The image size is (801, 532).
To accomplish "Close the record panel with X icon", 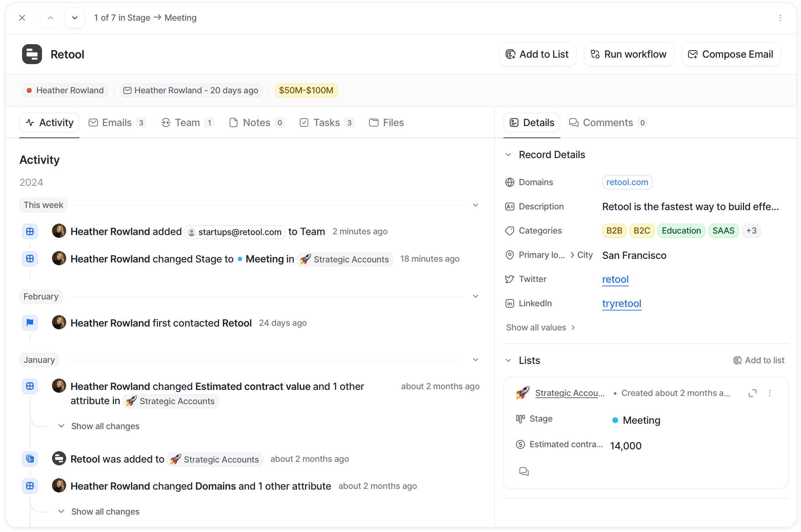I will point(22,18).
